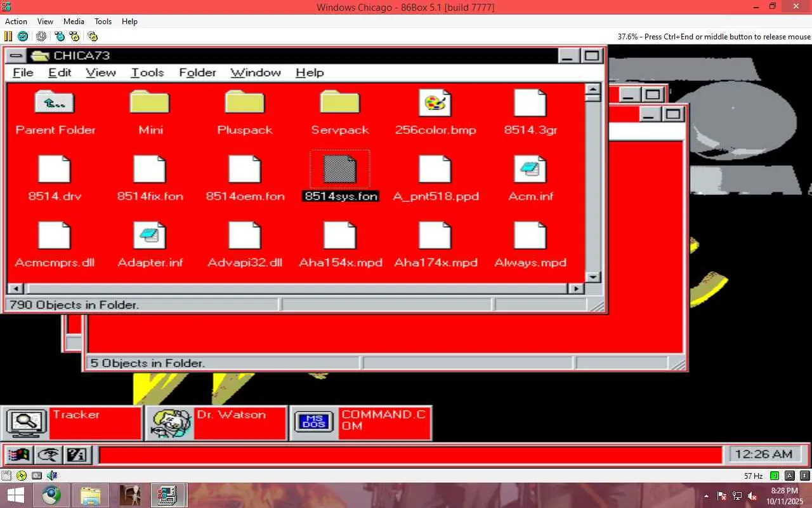Screen dimensions: 812x508
Task: Open the Help menu in CHICA73 window
Action: (x=310, y=72)
